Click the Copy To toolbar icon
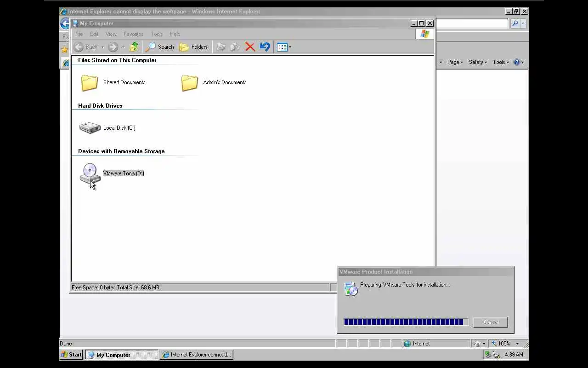 coord(235,47)
